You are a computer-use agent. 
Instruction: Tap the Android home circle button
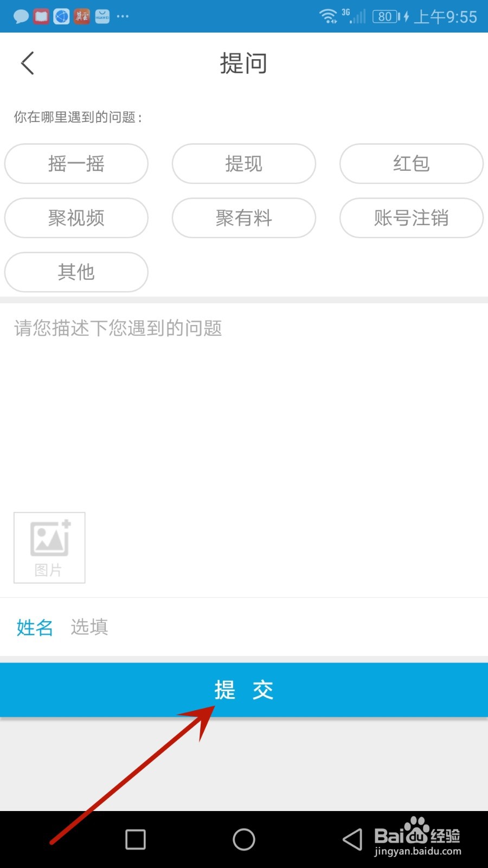(x=244, y=839)
